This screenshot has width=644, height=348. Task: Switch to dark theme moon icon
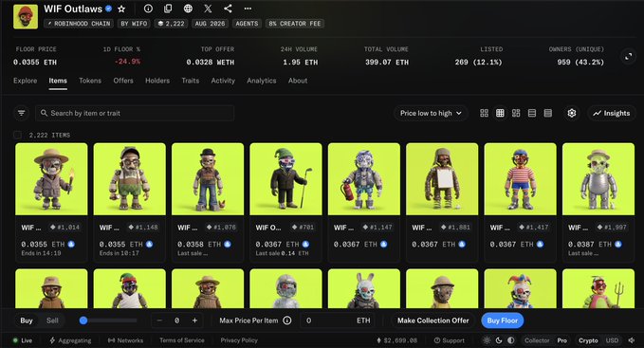(499, 340)
